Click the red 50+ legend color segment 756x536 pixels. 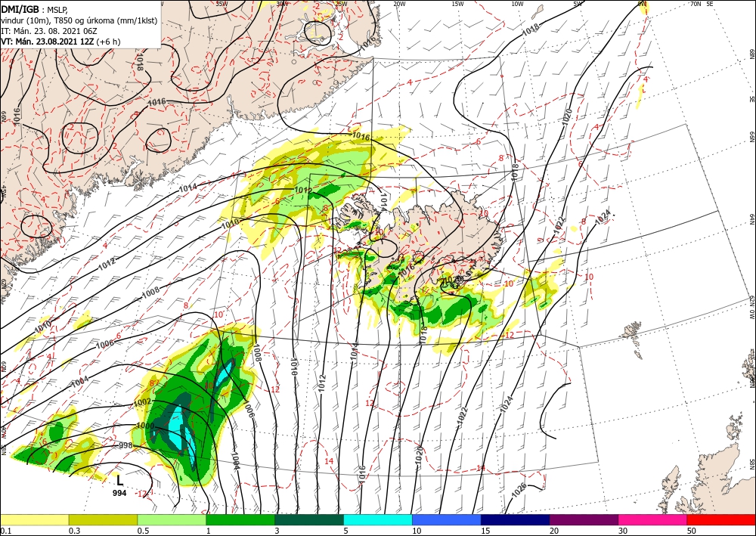coord(720,519)
